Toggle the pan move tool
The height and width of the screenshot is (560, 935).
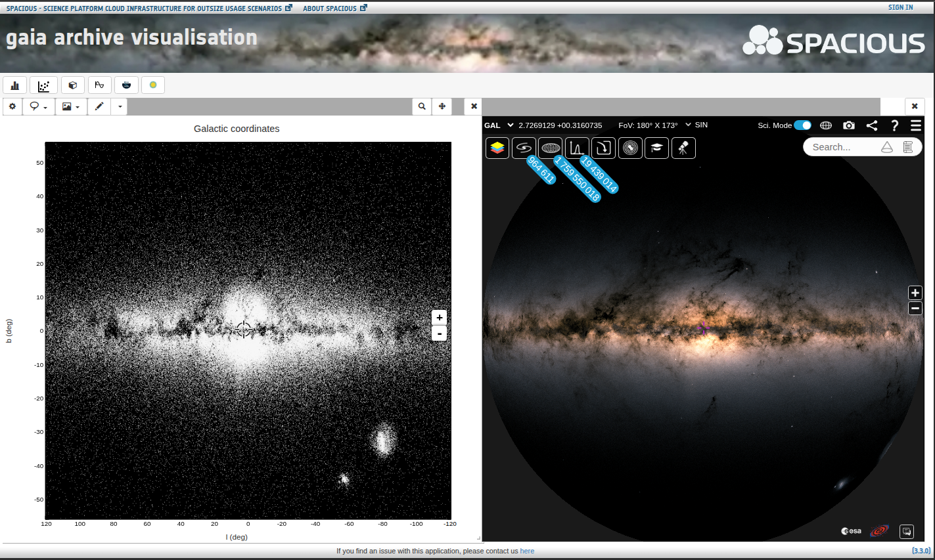point(442,106)
